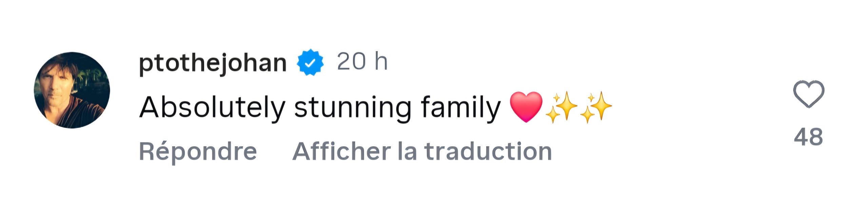Click the word family in the comment
The height and width of the screenshot is (206, 868).
pyautogui.click(x=460, y=108)
